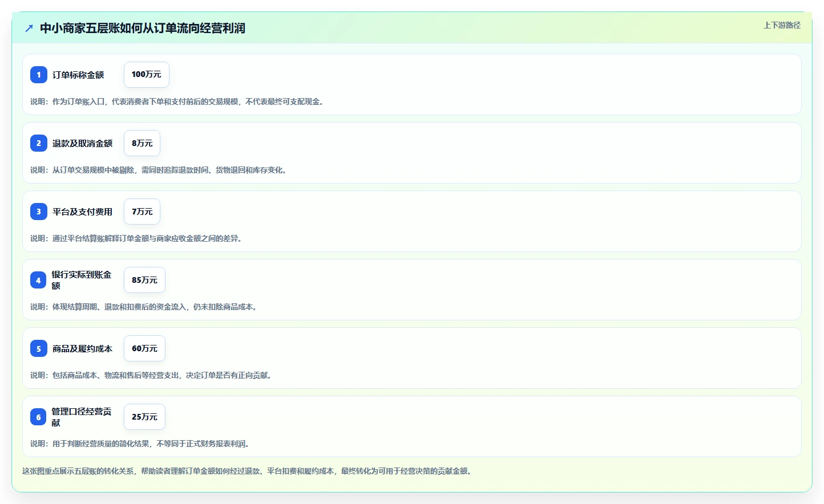The image size is (824, 504).
Task: Select step number 1 badge
Action: tap(39, 75)
